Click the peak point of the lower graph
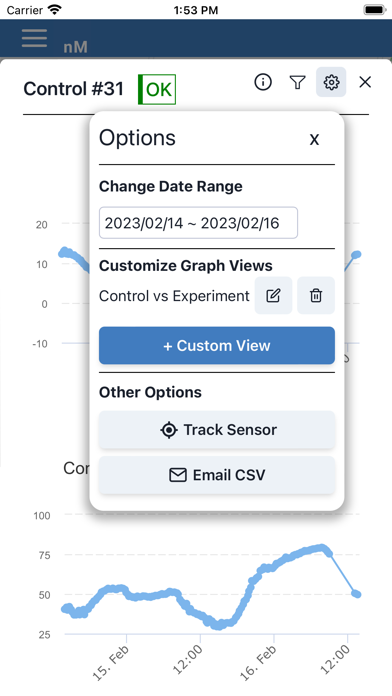The height and width of the screenshot is (696, 392). click(x=321, y=548)
